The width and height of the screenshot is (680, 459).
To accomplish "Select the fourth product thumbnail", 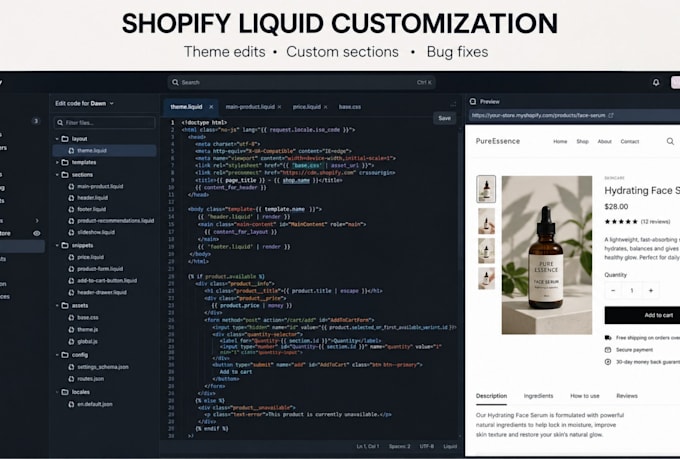I will coord(486,278).
